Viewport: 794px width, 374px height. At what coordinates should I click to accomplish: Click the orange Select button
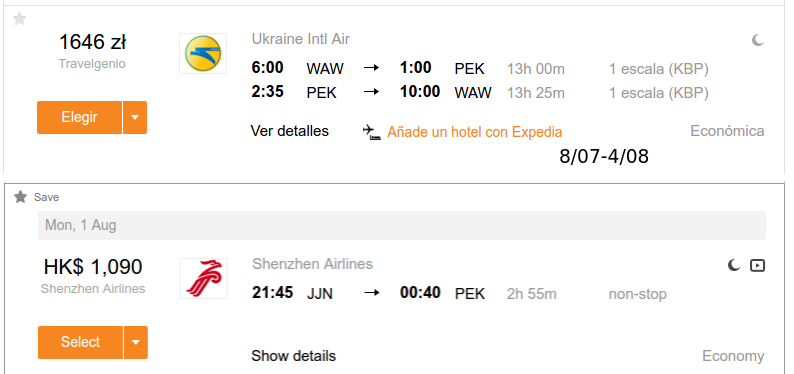coord(81,342)
